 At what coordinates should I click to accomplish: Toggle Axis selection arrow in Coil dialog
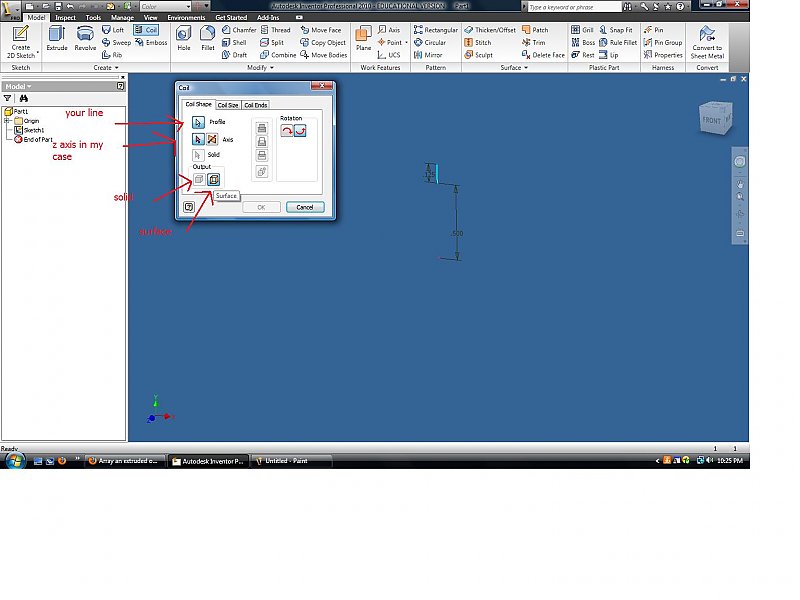(x=198, y=139)
